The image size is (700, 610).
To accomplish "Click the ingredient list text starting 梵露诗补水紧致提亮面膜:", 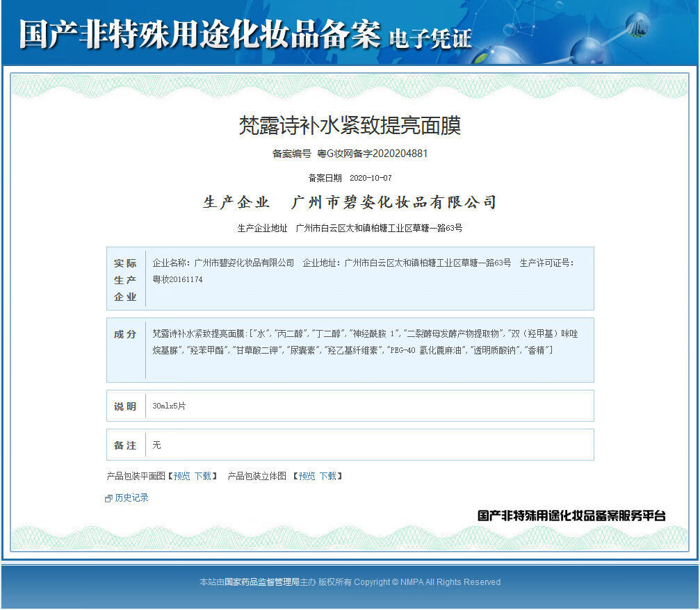I will pos(365,342).
